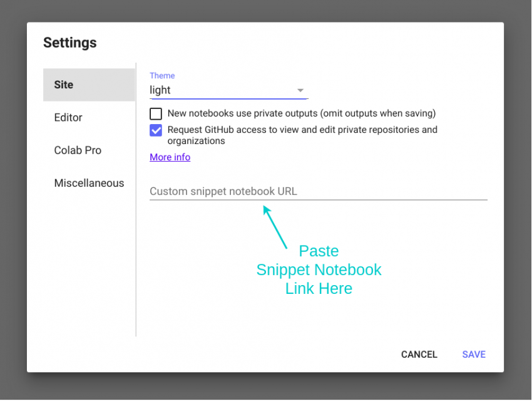
Task: Open the "More info" link
Action: 170,157
